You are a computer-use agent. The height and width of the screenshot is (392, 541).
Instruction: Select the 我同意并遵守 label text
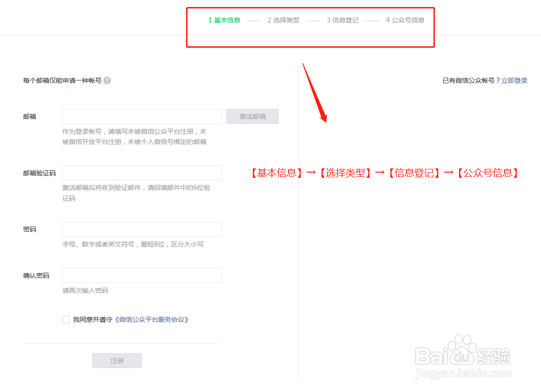point(93,319)
